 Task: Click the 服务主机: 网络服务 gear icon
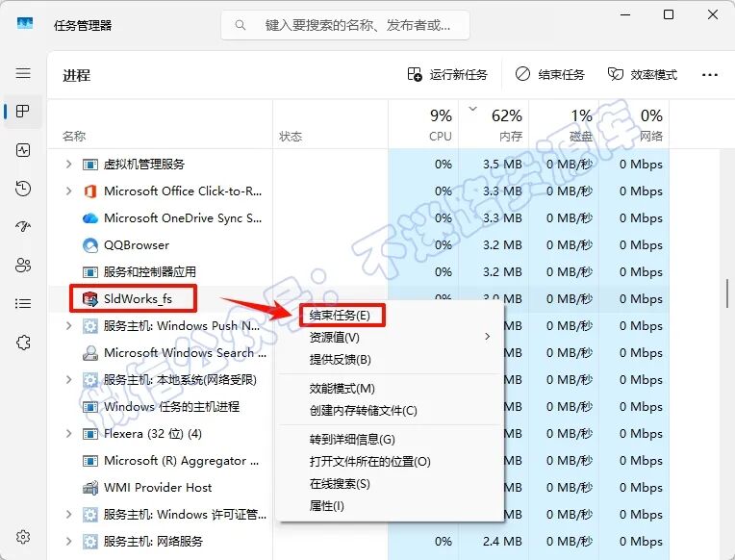(90, 542)
